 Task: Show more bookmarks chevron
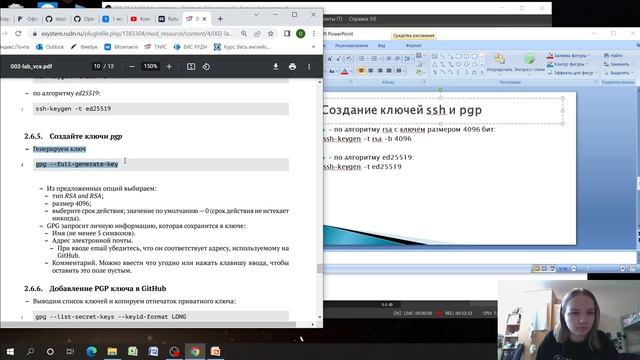(x=313, y=47)
